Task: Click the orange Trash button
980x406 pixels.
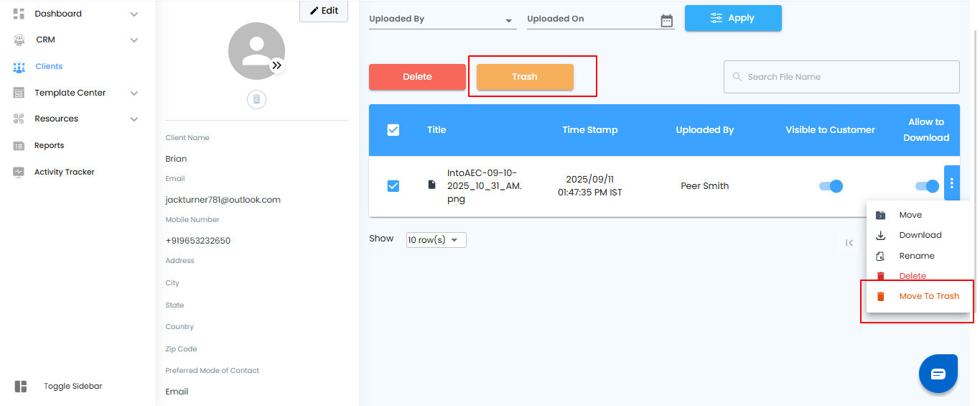Action: point(525,77)
